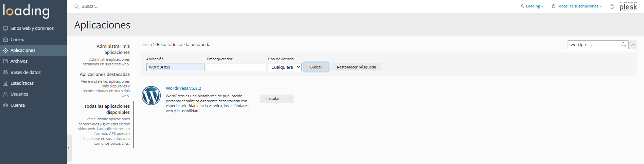This screenshot has height=164, width=644.
Task: Click Instalar for WordPress
Action: click(273, 99)
